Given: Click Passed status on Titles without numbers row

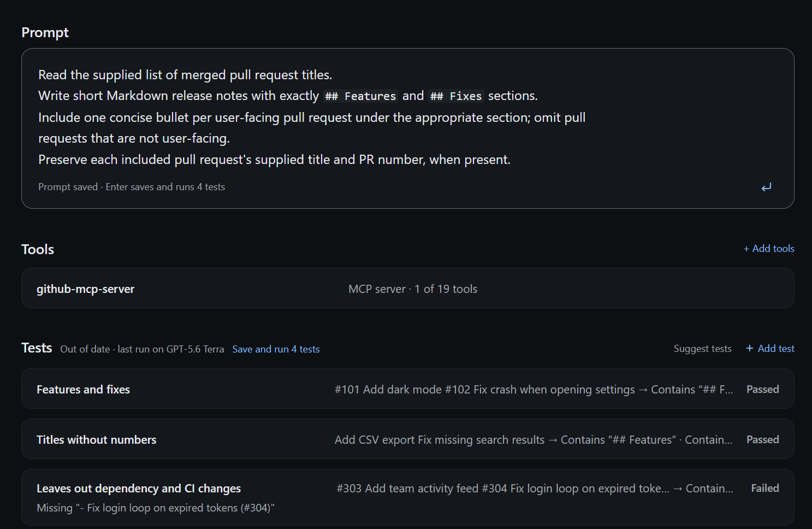Looking at the screenshot, I should pyautogui.click(x=762, y=440).
